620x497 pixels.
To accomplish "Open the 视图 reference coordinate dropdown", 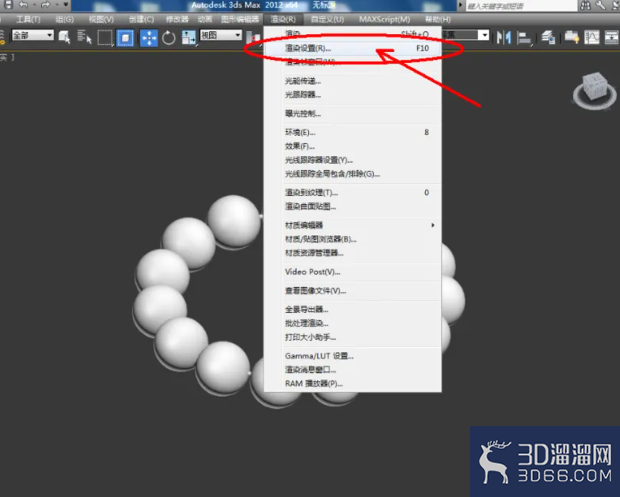I will pos(221,35).
